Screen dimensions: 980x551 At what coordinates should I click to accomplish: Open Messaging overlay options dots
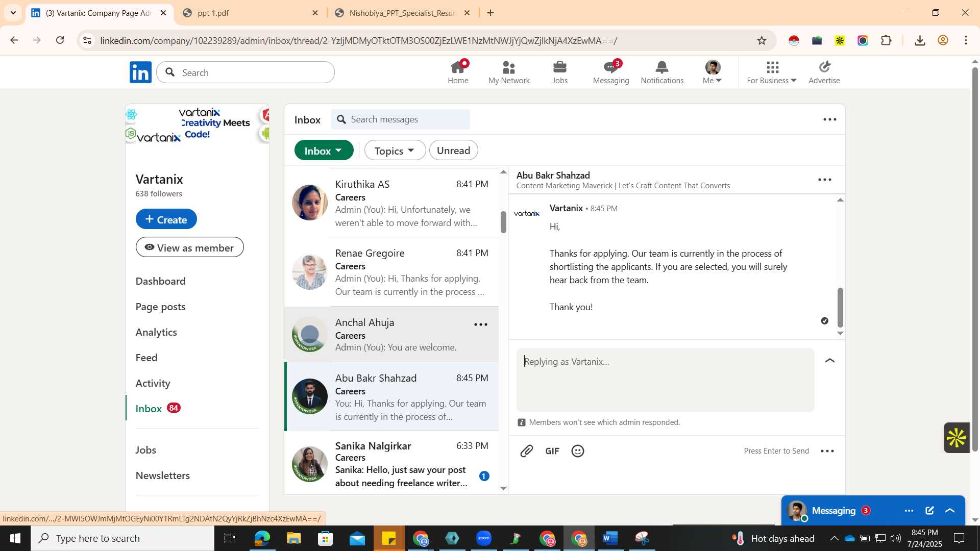[909, 511]
